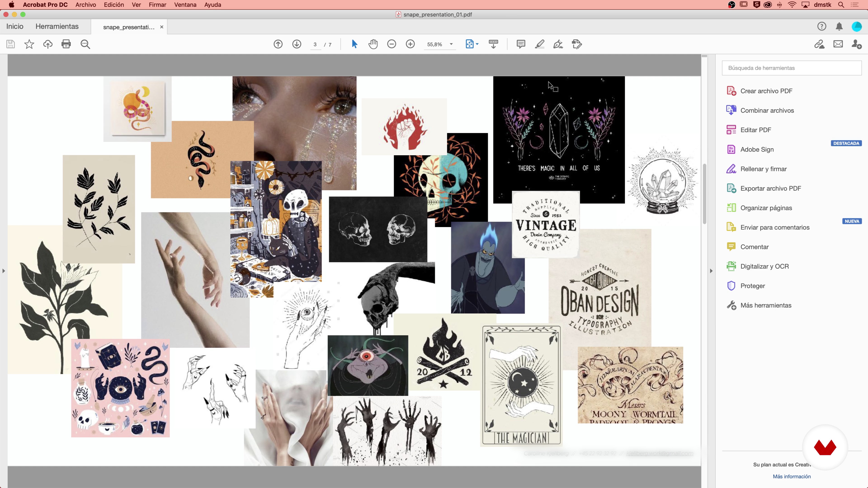Add a sticky note comment

[x=521, y=44]
